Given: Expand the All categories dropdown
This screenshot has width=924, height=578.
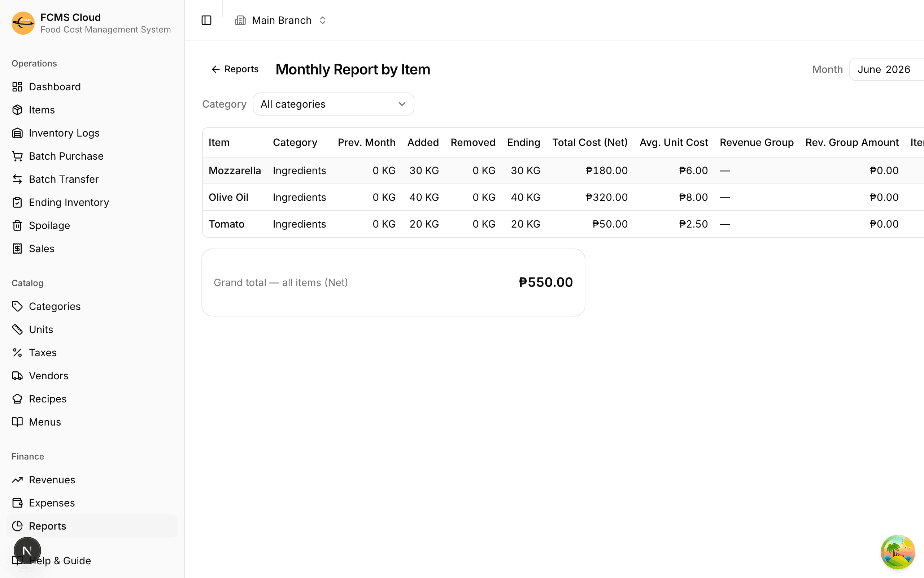Looking at the screenshot, I should click(x=334, y=104).
